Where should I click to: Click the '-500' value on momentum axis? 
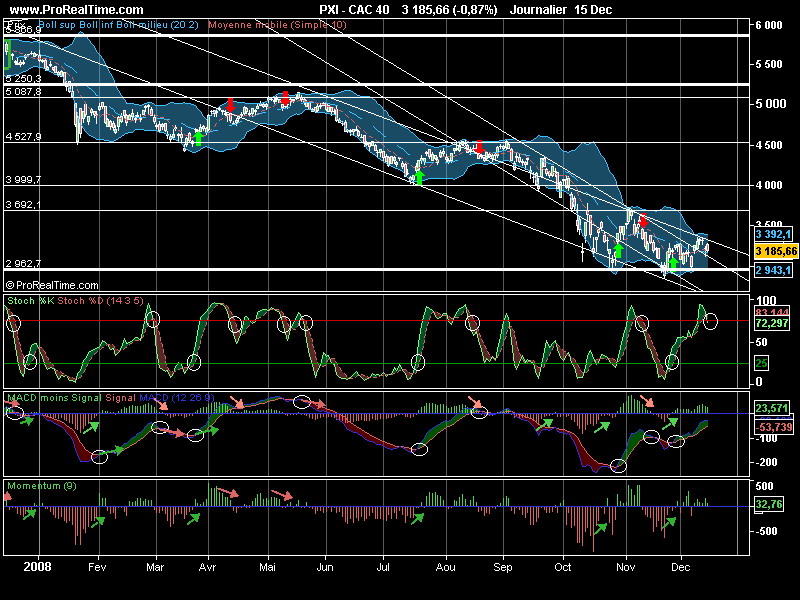766,531
